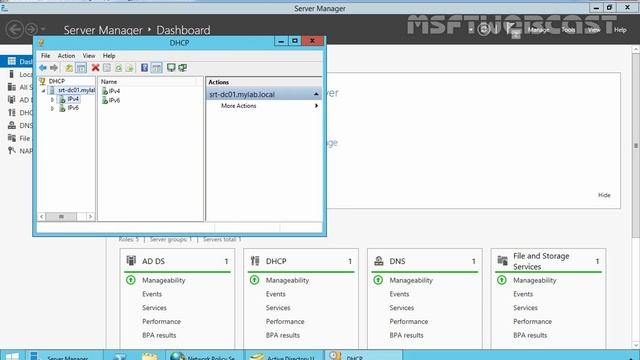Expand the IPv6 node in DHCP tree

52,109
